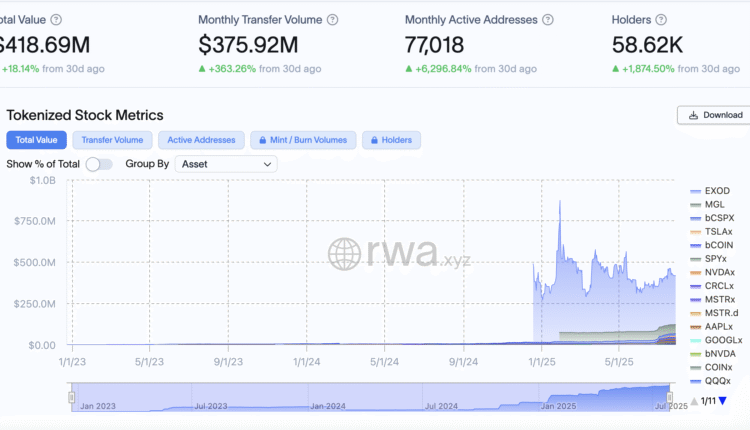The height and width of the screenshot is (430, 750).
Task: Select the Total Value tab
Action: point(37,141)
